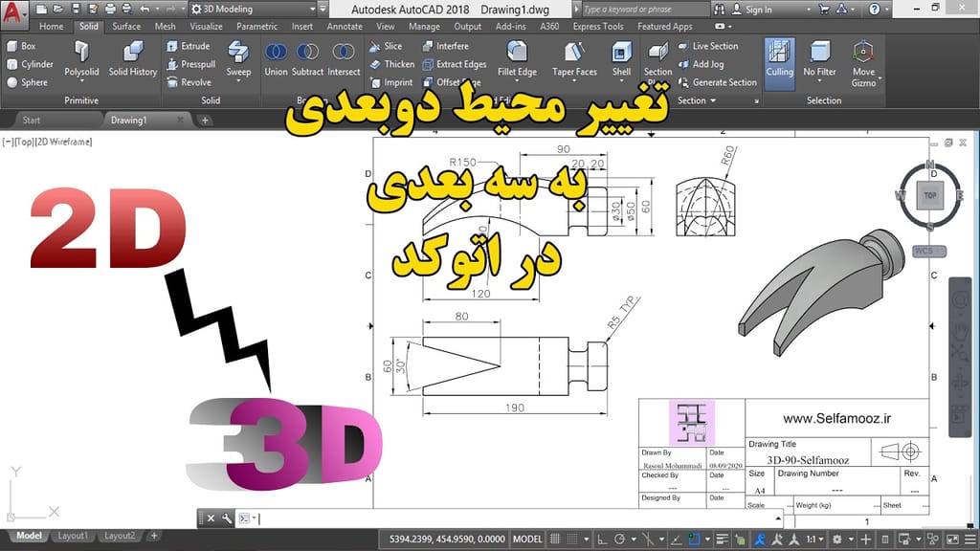Click the Interfere tool
The height and width of the screenshot is (551, 980).
tap(446, 46)
